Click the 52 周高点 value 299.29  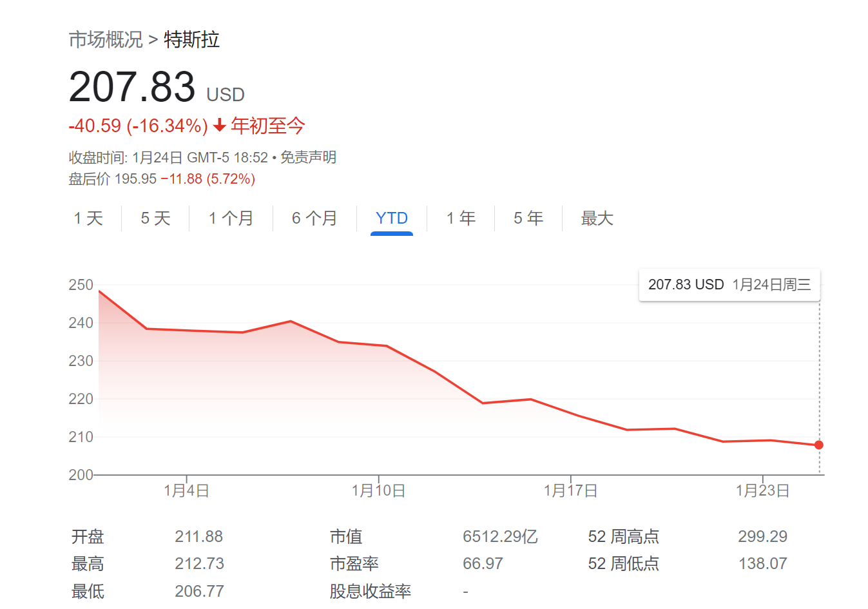point(763,536)
